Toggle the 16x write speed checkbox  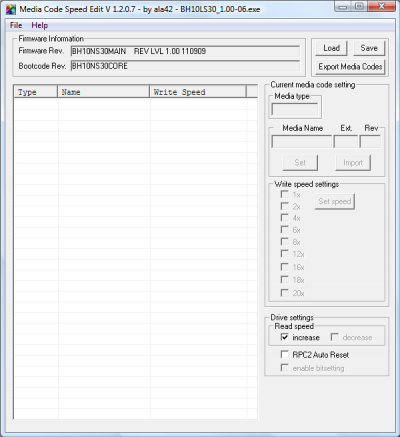click(x=285, y=267)
